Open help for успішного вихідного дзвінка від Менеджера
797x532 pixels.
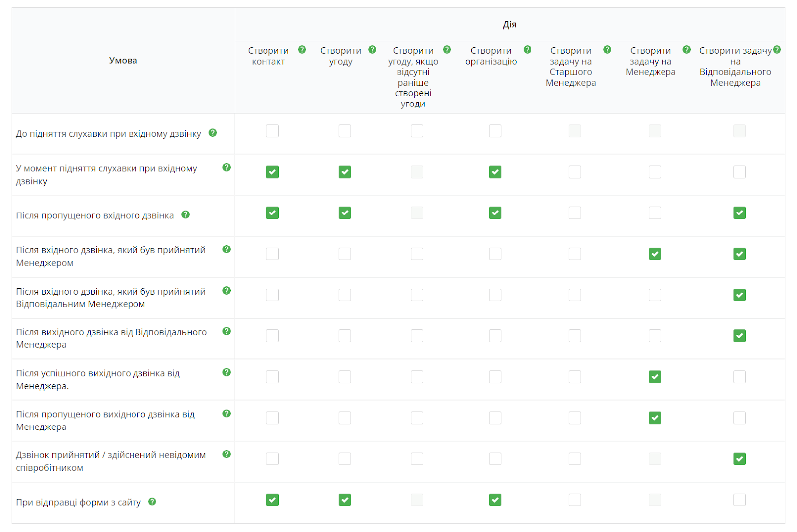click(x=227, y=372)
